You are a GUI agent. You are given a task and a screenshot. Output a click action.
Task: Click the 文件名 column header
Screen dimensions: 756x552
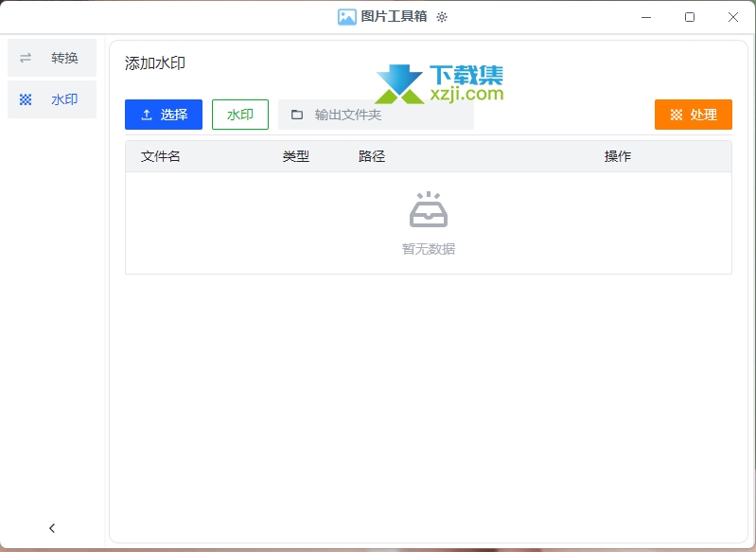tap(161, 156)
